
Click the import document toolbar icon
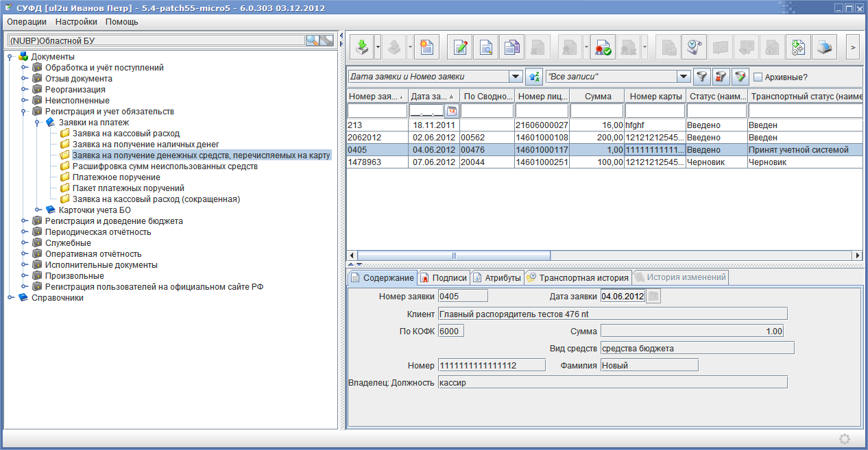tap(363, 47)
